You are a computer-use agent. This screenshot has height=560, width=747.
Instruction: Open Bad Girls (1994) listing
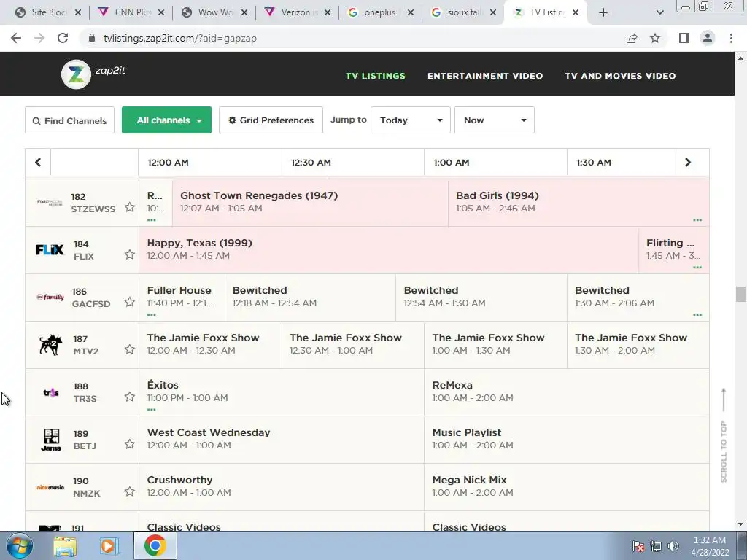578,202
